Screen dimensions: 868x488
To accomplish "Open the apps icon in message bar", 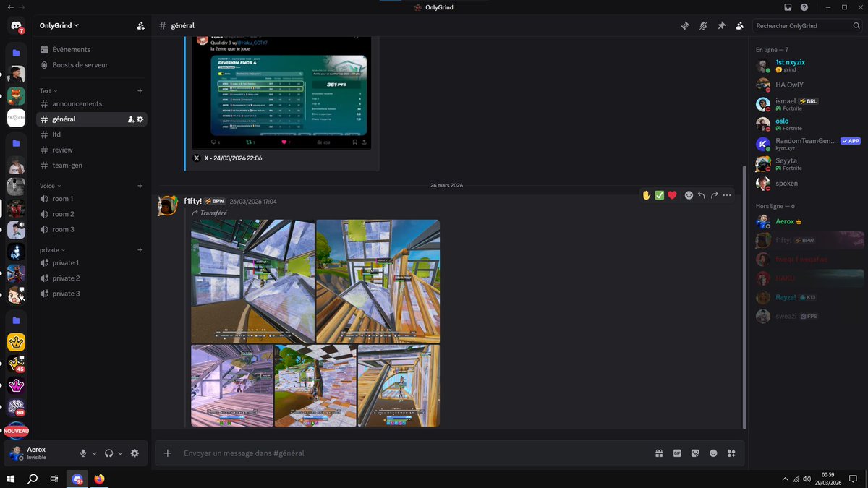I will click(731, 453).
